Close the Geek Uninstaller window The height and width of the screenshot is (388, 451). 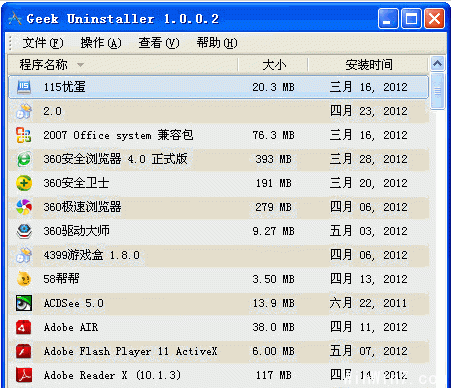click(x=434, y=19)
